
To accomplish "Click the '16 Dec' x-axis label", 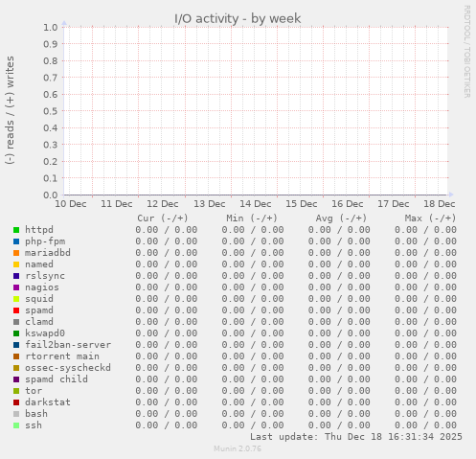I will pos(348,204).
